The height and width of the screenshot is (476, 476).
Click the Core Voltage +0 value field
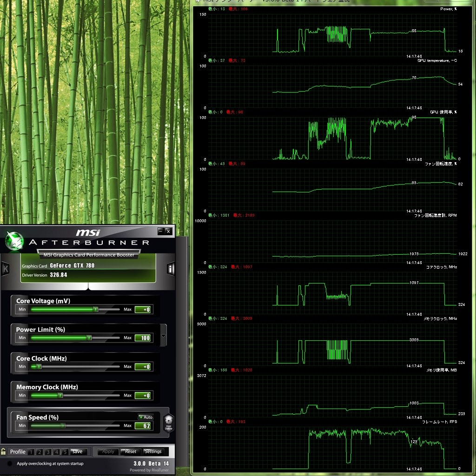[x=143, y=309]
